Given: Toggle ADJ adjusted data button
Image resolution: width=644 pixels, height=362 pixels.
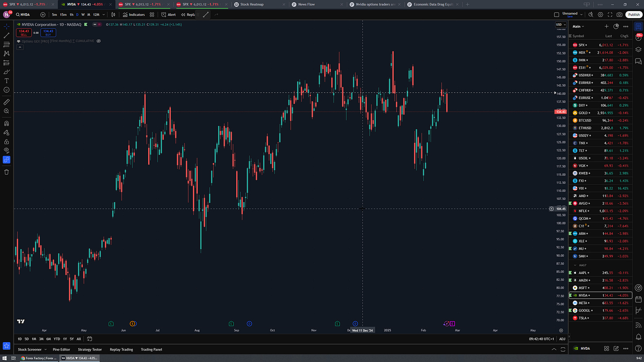Looking at the screenshot, I should [x=562, y=339].
